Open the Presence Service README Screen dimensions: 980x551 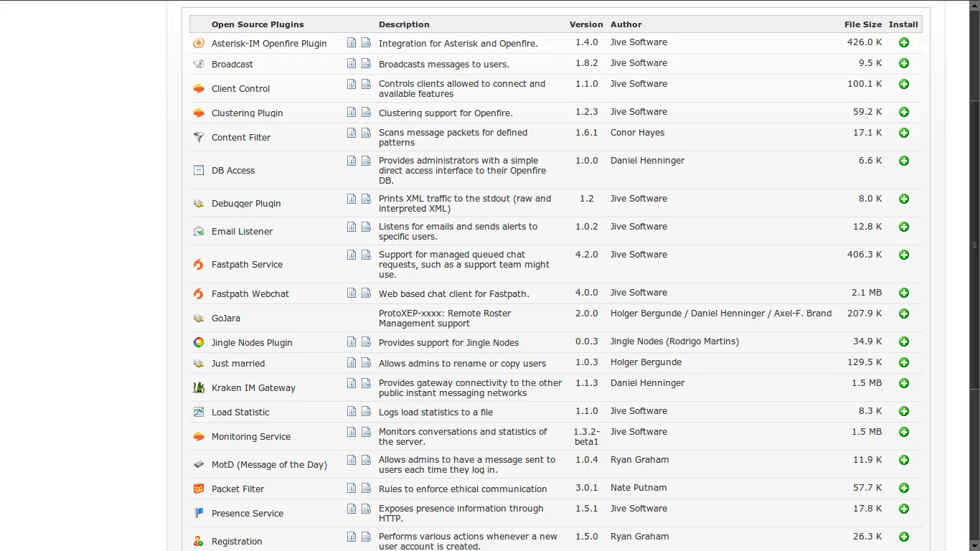(352, 509)
